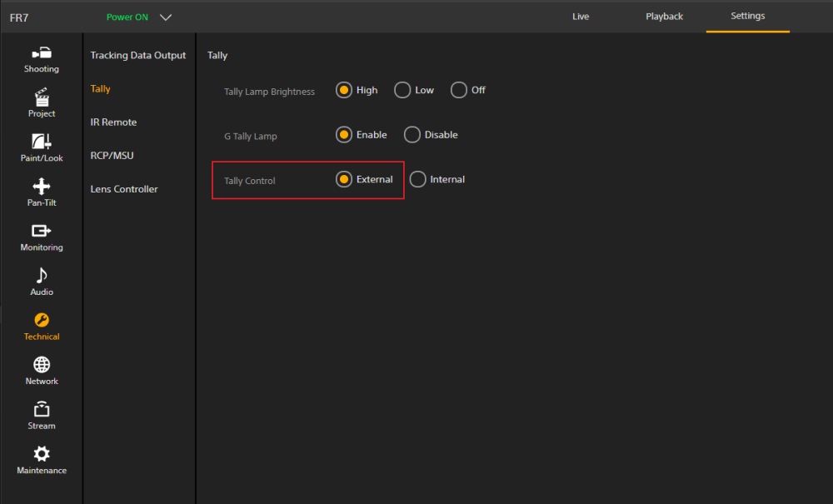The image size is (833, 504).
Task: Turn Tally Lamp Brightness Off
Action: coord(459,90)
